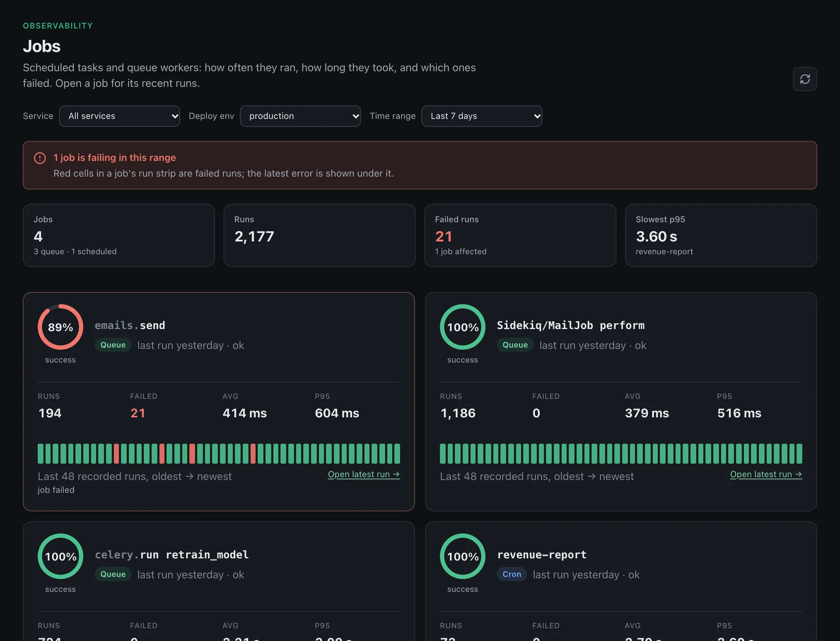This screenshot has height=641, width=840.
Task: Open latest run for emails.send
Action: (x=364, y=474)
